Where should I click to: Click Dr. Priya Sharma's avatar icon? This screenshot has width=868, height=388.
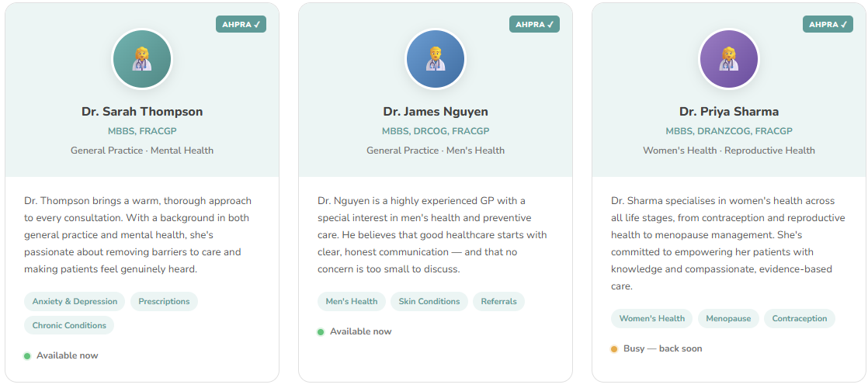click(x=729, y=59)
